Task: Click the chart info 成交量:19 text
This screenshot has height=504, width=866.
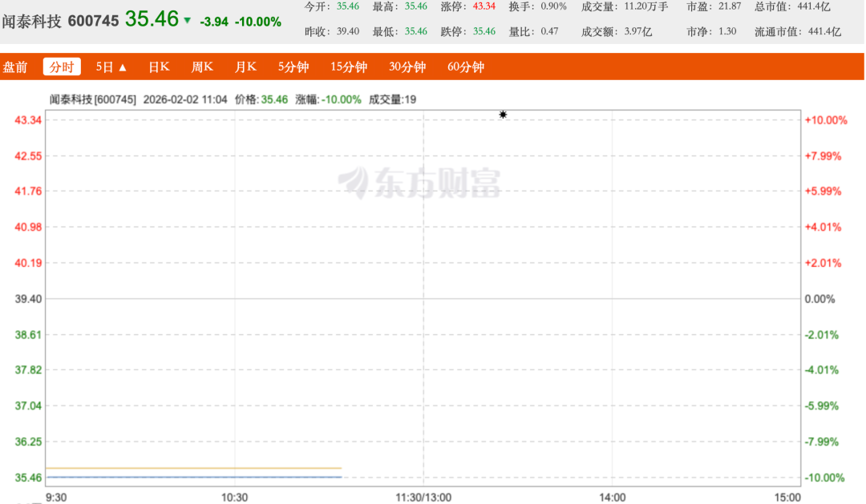Action: [x=392, y=99]
